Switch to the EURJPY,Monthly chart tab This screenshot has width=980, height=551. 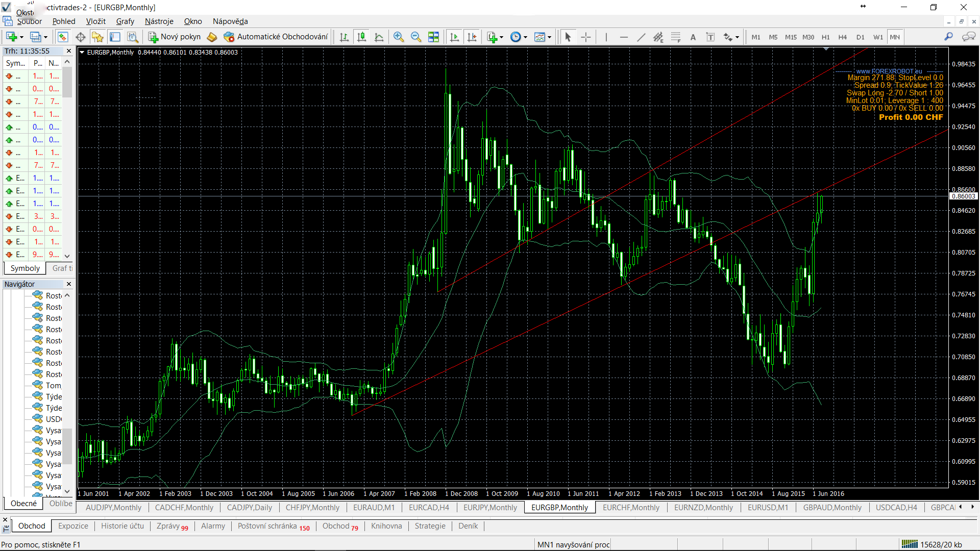click(490, 508)
